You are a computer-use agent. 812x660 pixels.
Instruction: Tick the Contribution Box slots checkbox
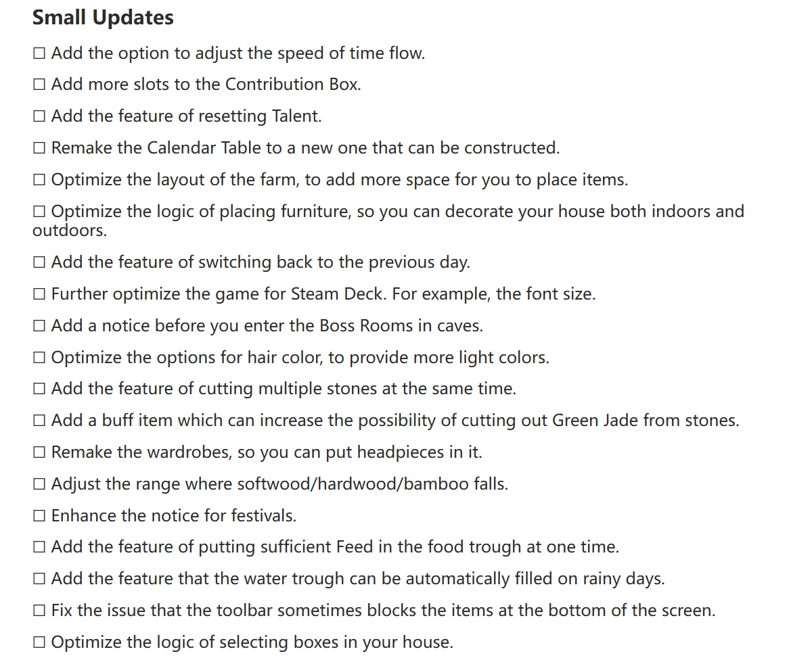pyautogui.click(x=39, y=85)
